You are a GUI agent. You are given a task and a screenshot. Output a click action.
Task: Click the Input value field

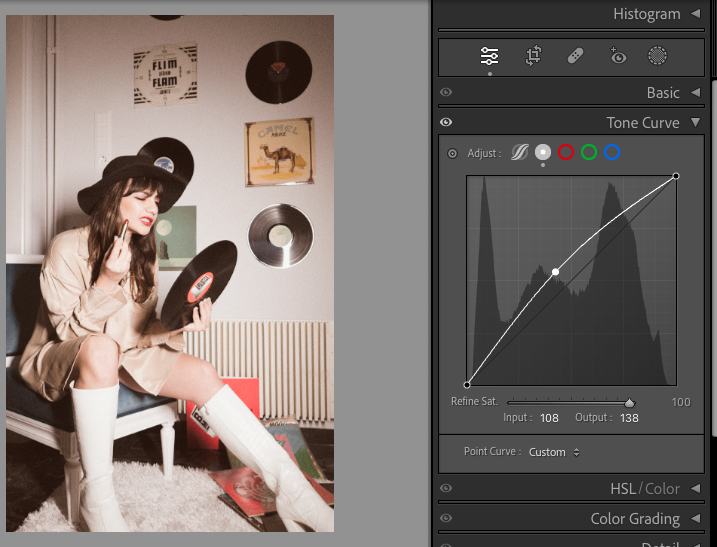point(548,417)
